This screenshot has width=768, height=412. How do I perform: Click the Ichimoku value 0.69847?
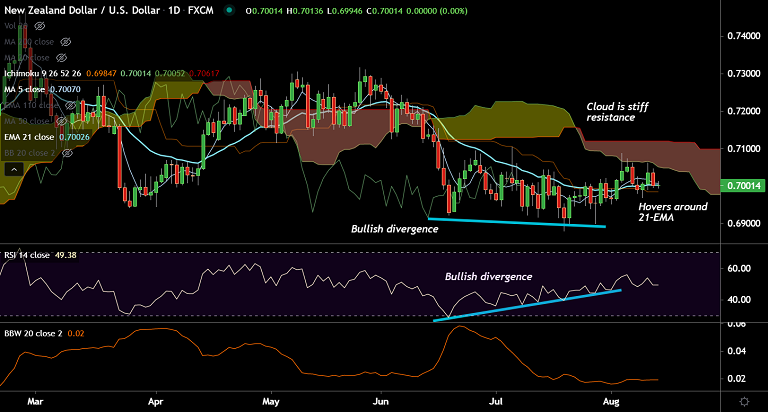[x=101, y=73]
